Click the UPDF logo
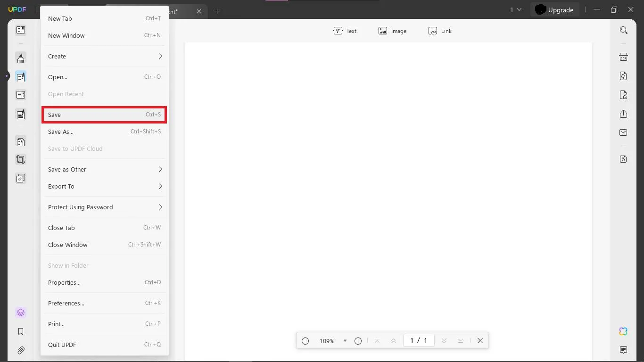 coord(17,9)
